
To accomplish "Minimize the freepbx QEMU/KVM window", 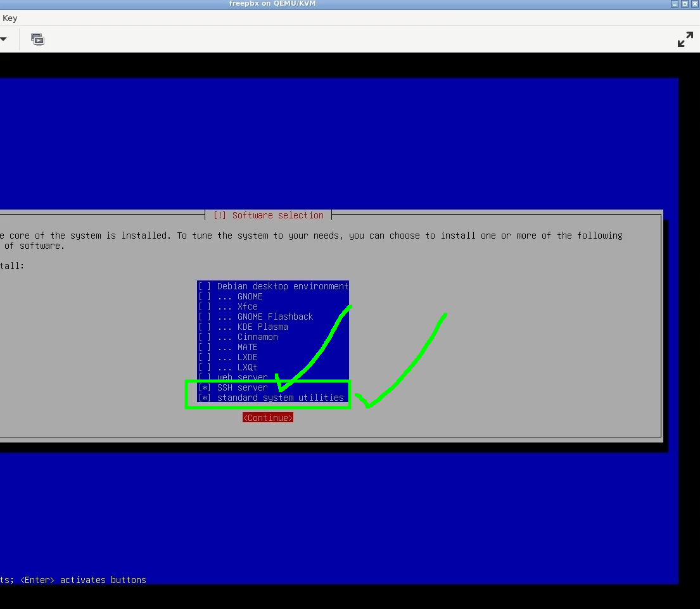I will (x=675, y=4).
